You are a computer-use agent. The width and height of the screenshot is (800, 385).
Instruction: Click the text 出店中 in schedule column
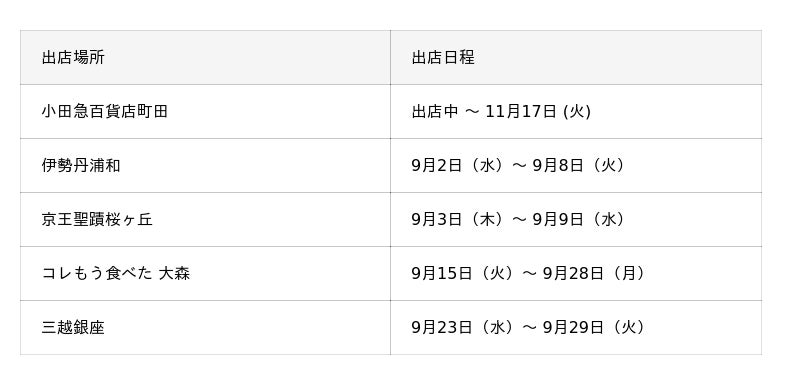pos(435,111)
